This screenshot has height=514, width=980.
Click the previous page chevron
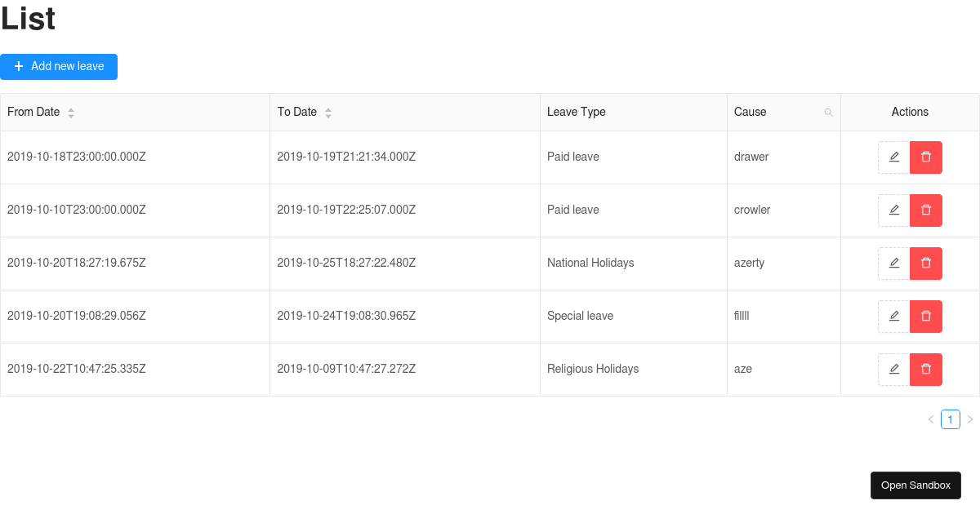(930, 419)
